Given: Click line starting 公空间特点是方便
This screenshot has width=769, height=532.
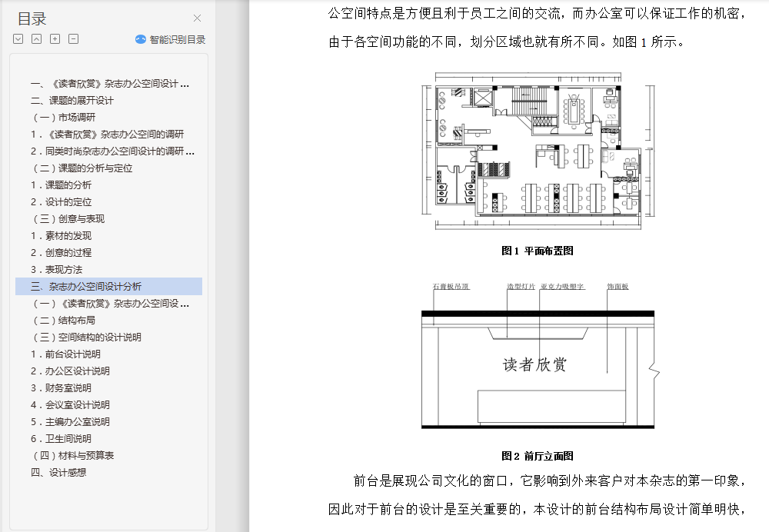Looking at the screenshot, I should [538, 13].
